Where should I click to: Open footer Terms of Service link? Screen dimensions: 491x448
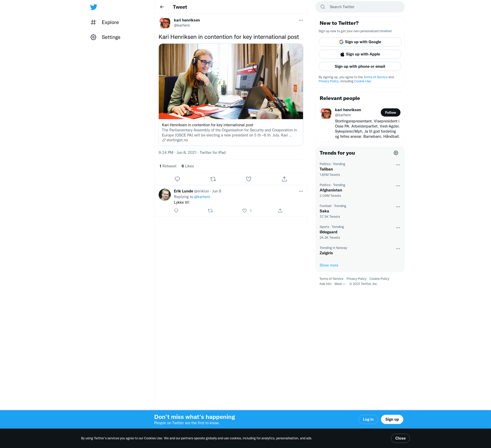pyautogui.click(x=331, y=279)
